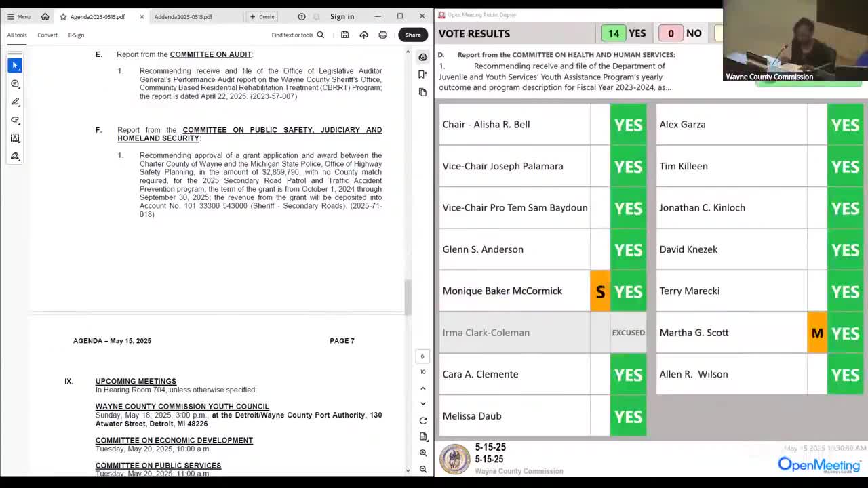Go to next page with down chevron
This screenshot has width=868, height=488.
coord(422,403)
